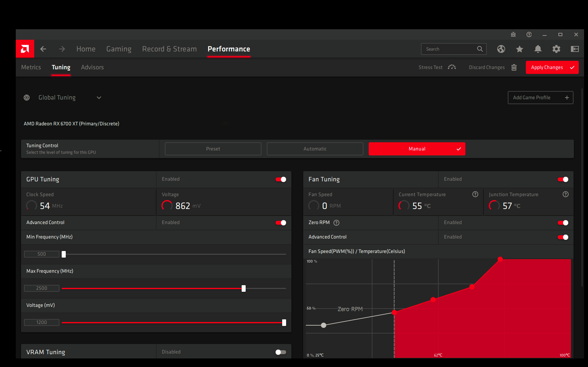The width and height of the screenshot is (588, 367).
Task: Open the bug report icon in title bar
Action: (x=513, y=34)
